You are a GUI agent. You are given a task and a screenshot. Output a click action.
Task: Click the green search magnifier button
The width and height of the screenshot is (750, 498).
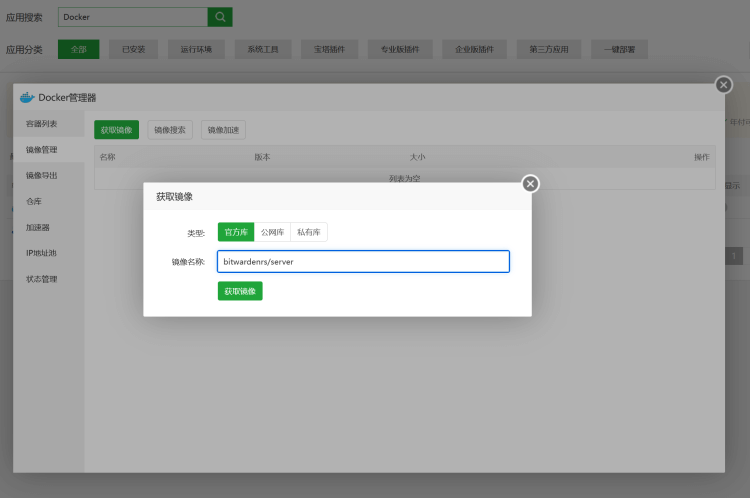[220, 17]
